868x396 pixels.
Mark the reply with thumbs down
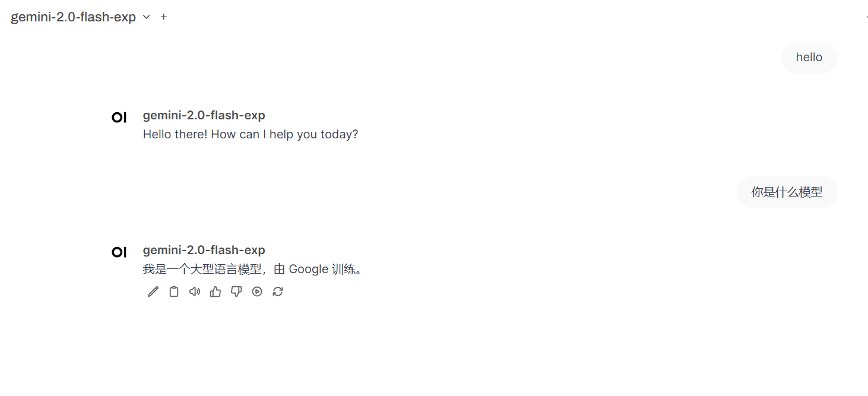point(236,292)
